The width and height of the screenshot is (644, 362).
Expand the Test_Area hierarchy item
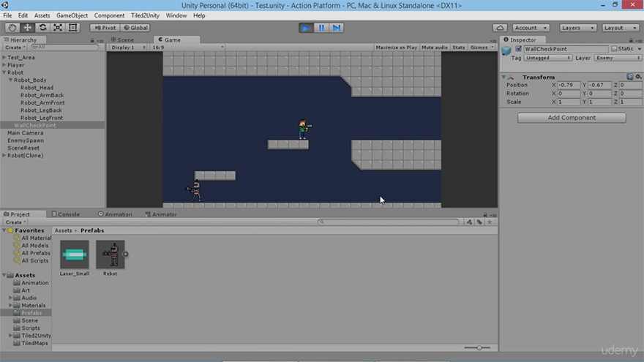point(4,58)
